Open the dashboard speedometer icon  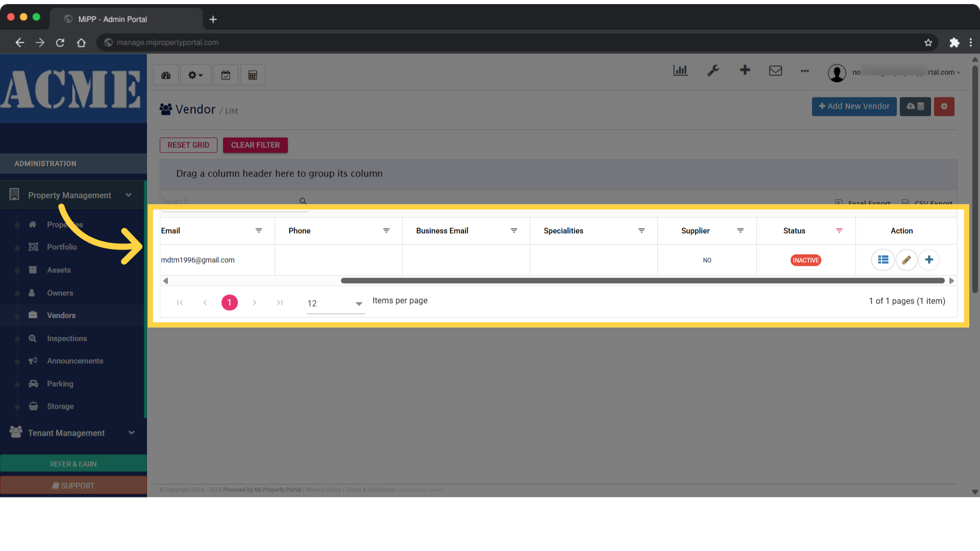pyautogui.click(x=165, y=74)
